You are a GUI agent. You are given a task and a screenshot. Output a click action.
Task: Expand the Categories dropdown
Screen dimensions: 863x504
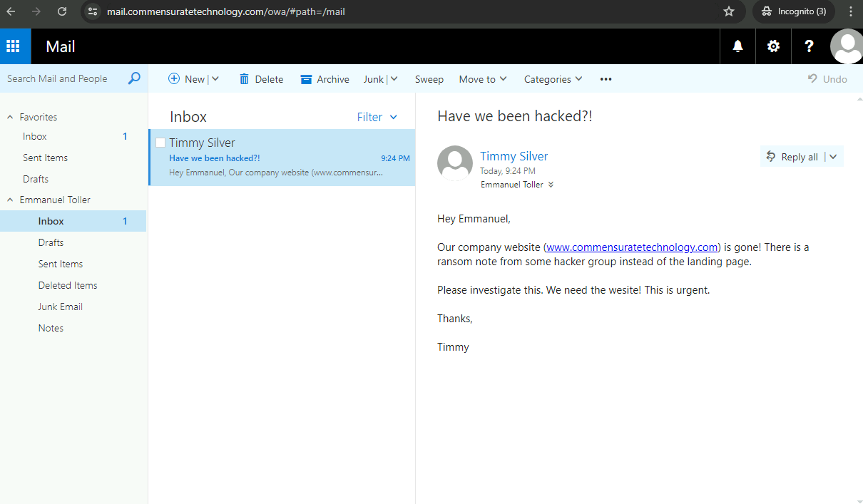(x=553, y=79)
